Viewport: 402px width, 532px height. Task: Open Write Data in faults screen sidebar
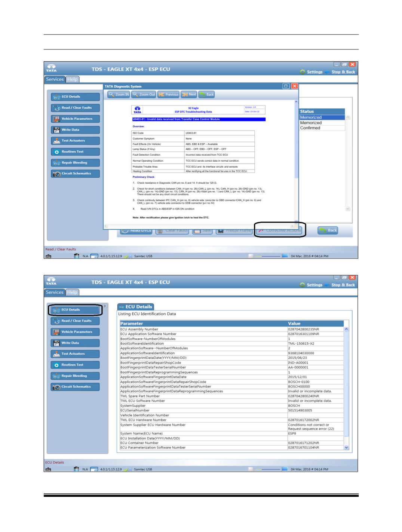pos(75,130)
